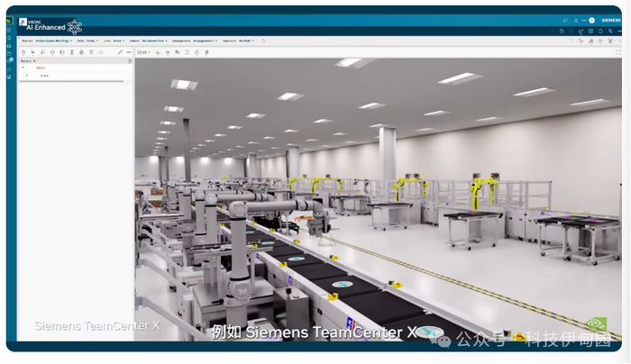Screen dimensions: 631x364
Task: Open the Expansion dropdown set to No Rule
Action: [246, 41]
